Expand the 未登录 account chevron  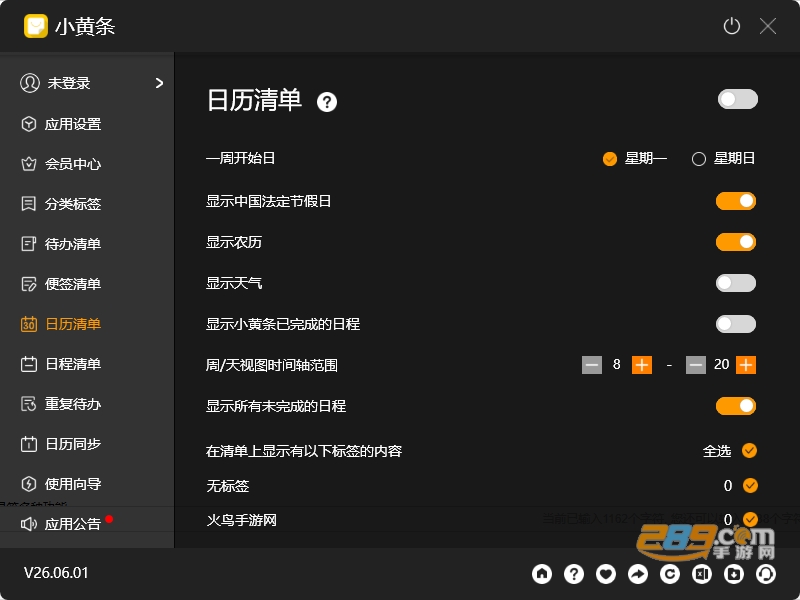[x=159, y=83]
